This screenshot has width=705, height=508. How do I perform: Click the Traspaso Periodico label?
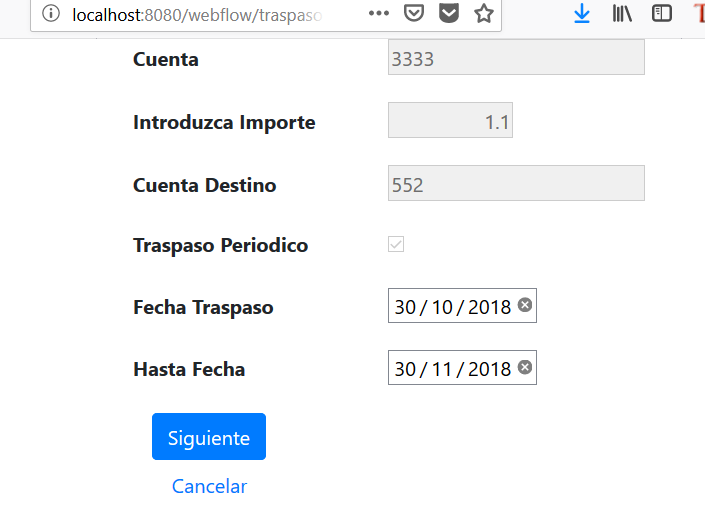click(220, 245)
